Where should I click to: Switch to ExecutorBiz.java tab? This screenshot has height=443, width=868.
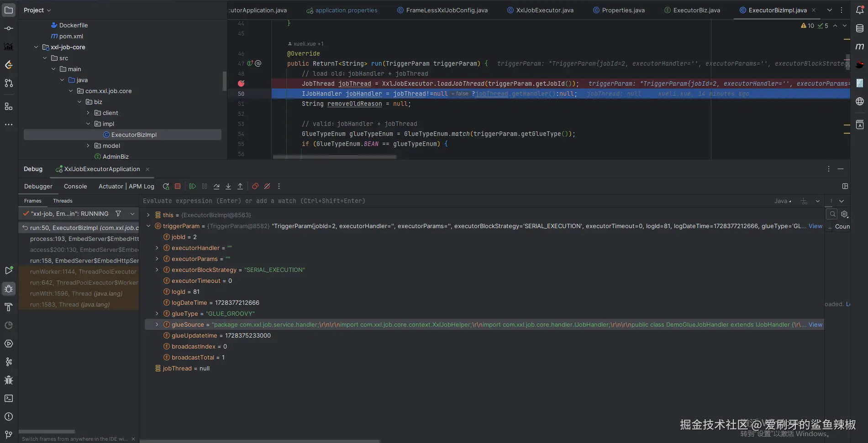[x=692, y=10]
